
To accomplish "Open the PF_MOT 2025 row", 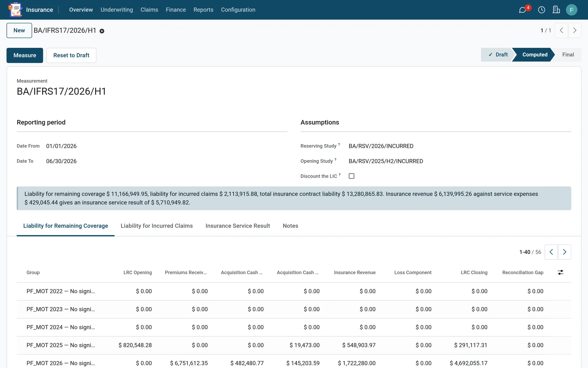I will 294,345.
